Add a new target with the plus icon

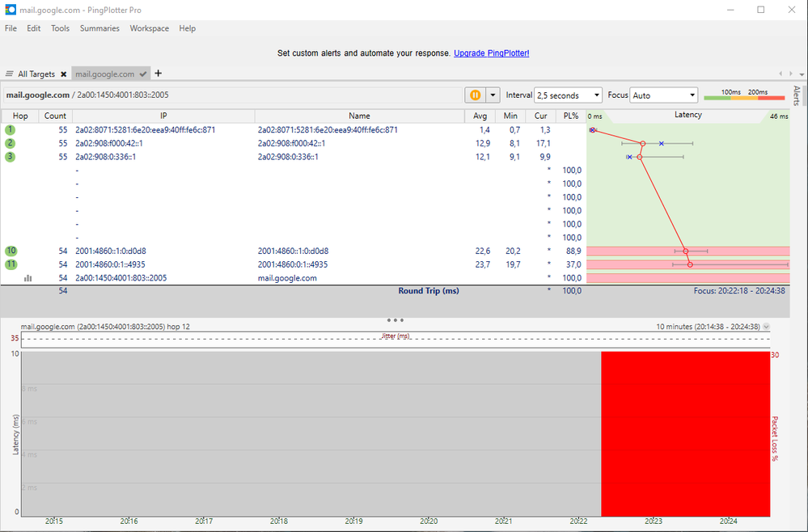pyautogui.click(x=158, y=74)
